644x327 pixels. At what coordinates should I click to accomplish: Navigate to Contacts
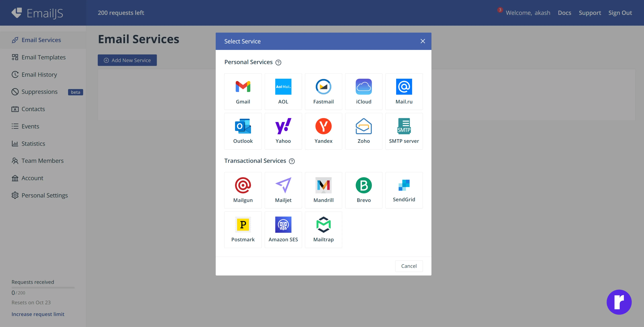(x=43, y=109)
